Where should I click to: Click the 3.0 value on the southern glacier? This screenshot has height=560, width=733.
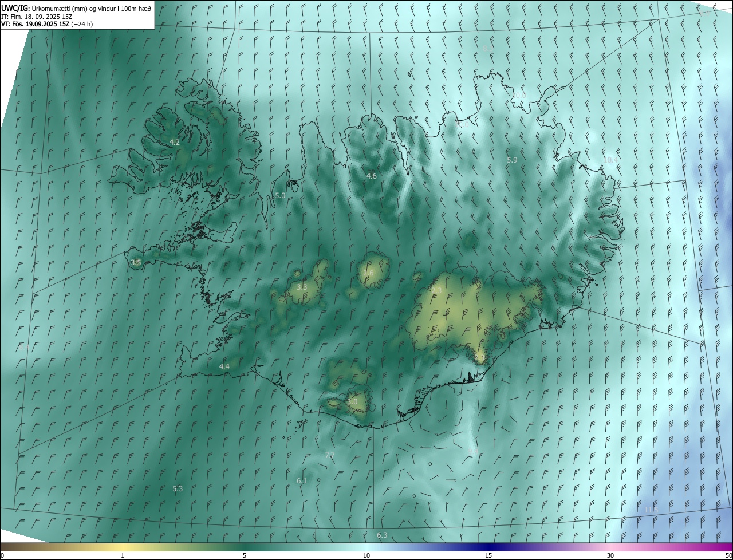coord(352,402)
